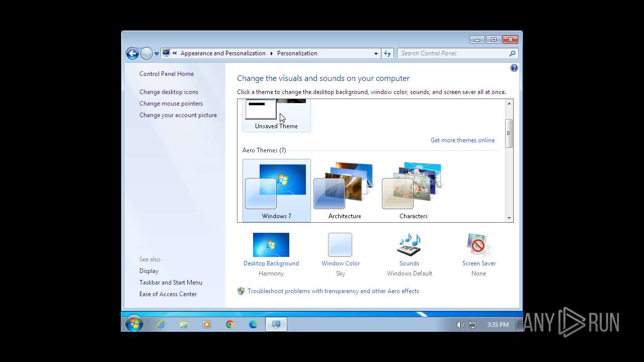Image resolution: width=644 pixels, height=362 pixels.
Task: Open Troubleshoot transparency and Aero effects link
Action: point(333,291)
